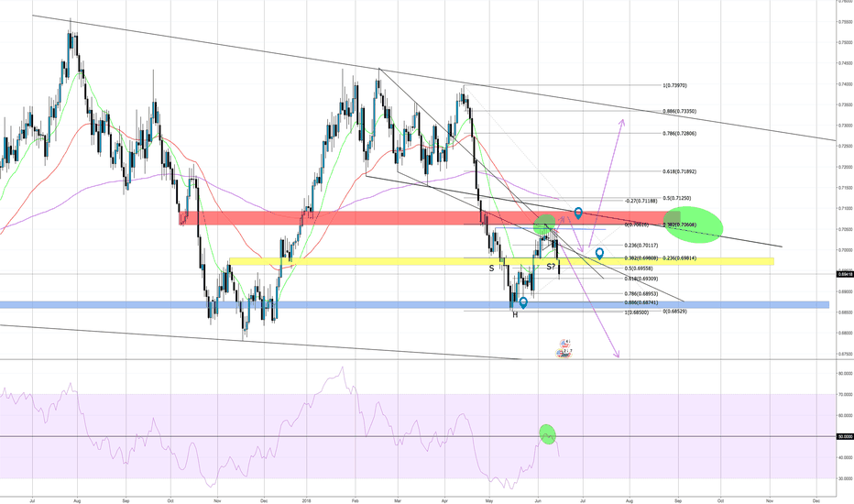The image size is (854, 504).
Task: Select the red resistance zone rectangle
Action: (429, 218)
